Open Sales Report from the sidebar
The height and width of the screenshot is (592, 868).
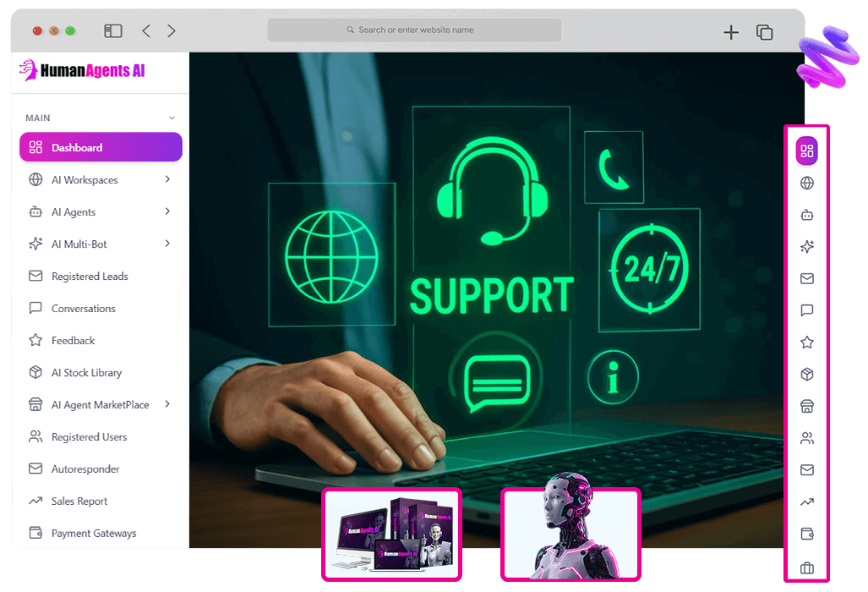(79, 502)
